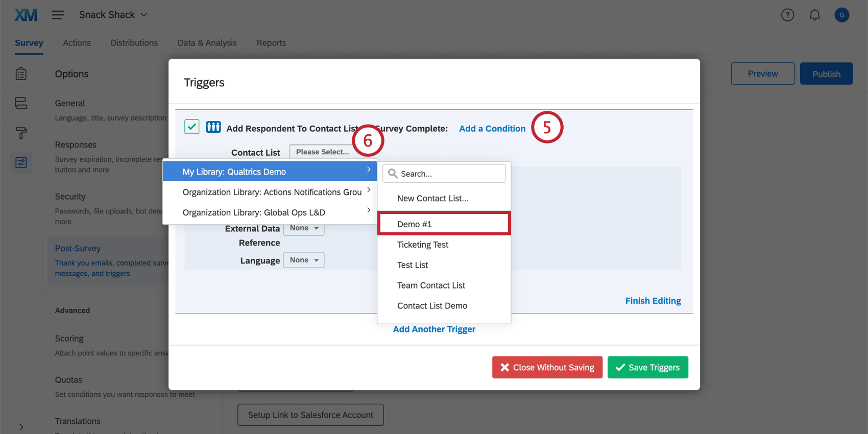Open the Builder clipboard icon in sidebar
Image resolution: width=868 pixels, height=434 pixels.
click(x=21, y=74)
